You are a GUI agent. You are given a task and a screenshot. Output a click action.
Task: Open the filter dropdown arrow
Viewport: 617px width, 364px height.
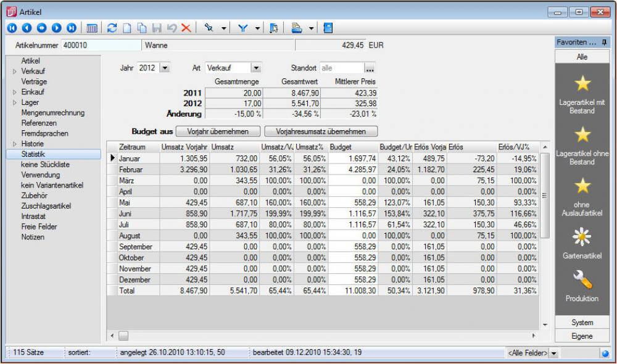(x=258, y=28)
